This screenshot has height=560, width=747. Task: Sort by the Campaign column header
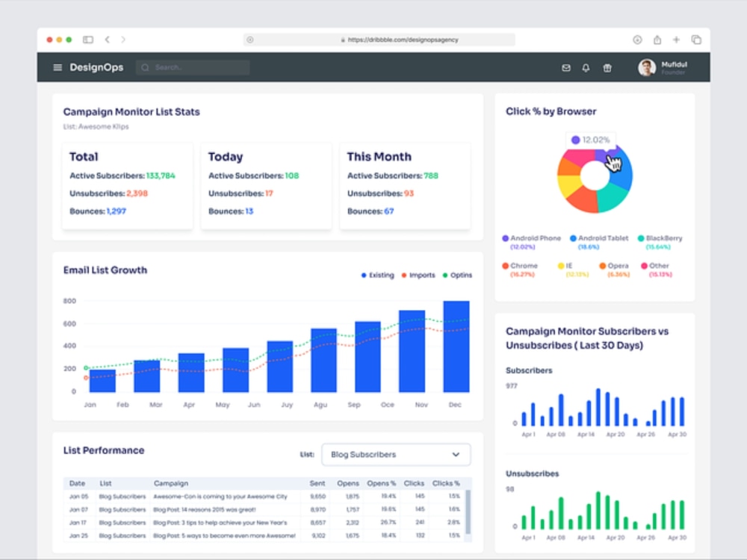point(171,483)
